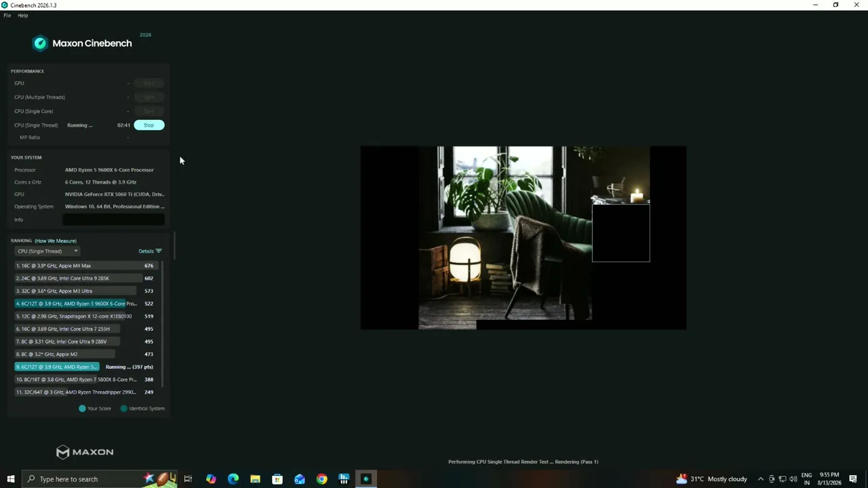The image size is (868, 488).
Task: Open the weather widget showing 31°C
Action: (x=711, y=479)
